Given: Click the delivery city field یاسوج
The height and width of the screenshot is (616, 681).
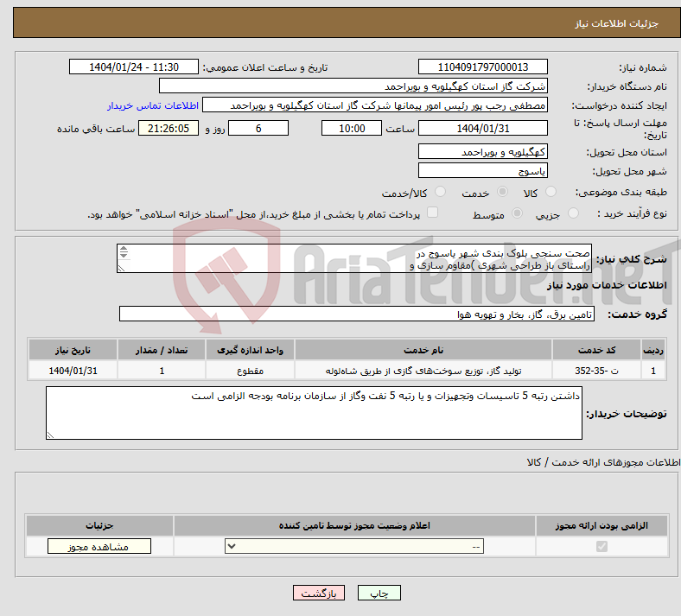Looking at the screenshot, I should pyautogui.click(x=482, y=170).
